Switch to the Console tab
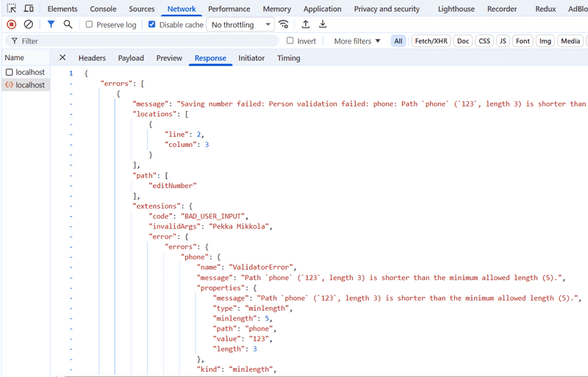This screenshot has height=377, width=588. [103, 9]
